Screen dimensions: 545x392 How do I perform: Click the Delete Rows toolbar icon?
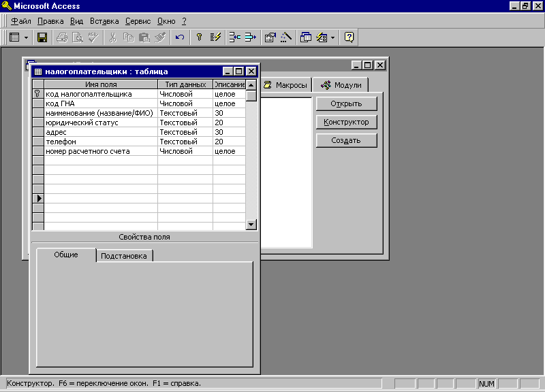pos(250,37)
